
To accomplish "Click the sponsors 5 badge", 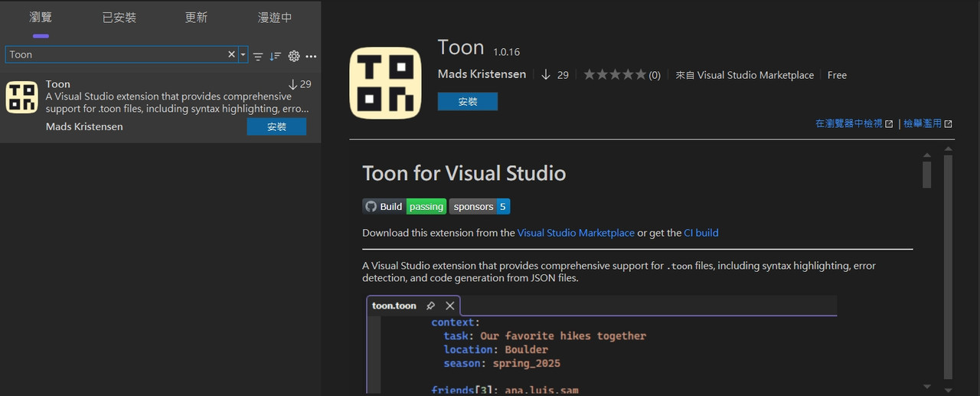I will pos(479,206).
